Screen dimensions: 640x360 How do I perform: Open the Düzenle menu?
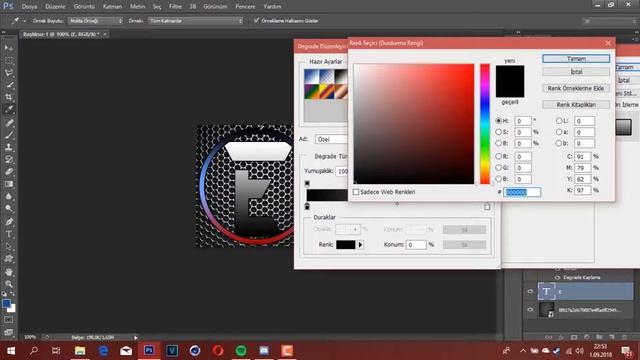point(56,7)
